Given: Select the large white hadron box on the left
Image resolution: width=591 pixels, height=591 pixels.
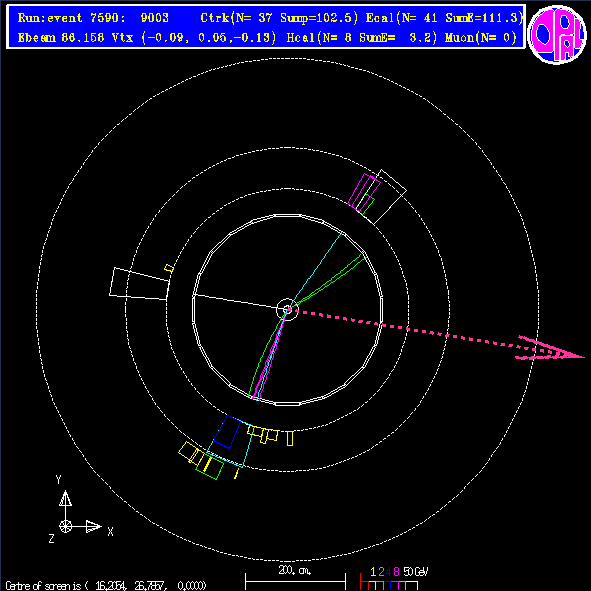Looking at the screenshot, I should click(139, 284).
